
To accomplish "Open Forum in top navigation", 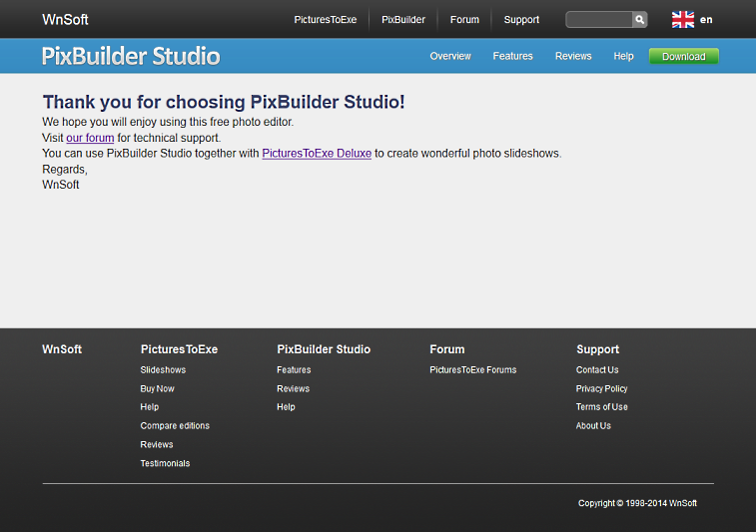I will (464, 20).
